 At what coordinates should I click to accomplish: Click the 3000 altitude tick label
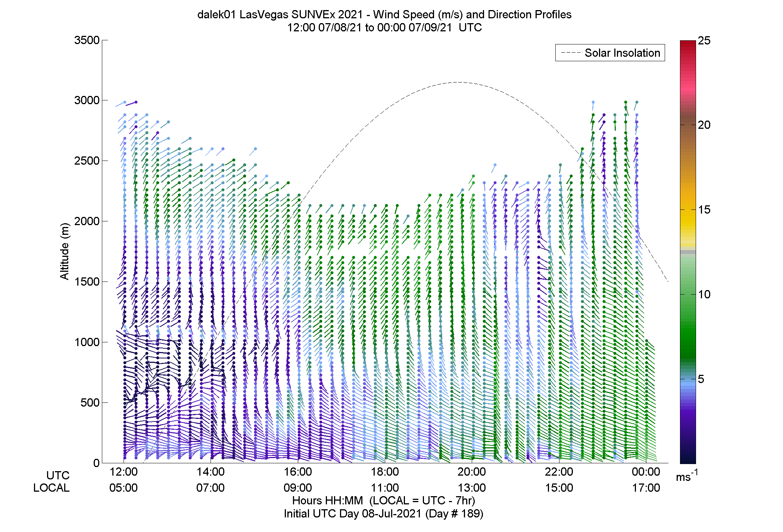point(87,100)
